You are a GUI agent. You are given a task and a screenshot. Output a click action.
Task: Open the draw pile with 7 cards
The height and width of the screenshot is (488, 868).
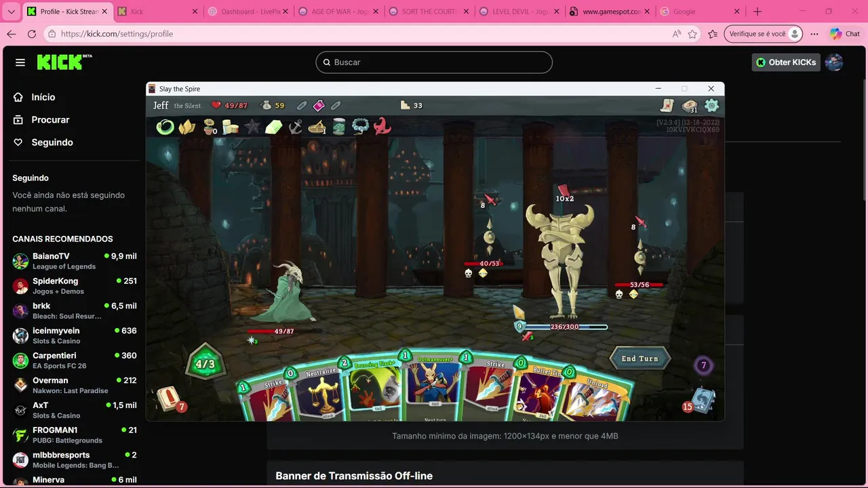click(170, 399)
